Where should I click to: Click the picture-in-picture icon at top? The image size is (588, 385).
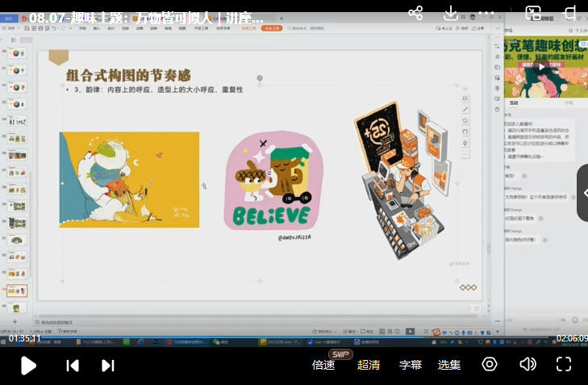533,13
